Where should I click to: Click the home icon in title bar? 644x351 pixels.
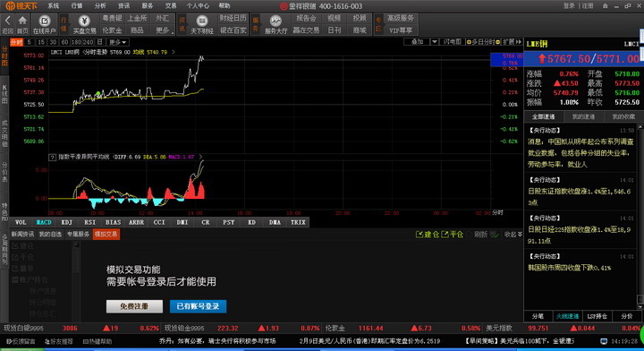click(605, 5)
